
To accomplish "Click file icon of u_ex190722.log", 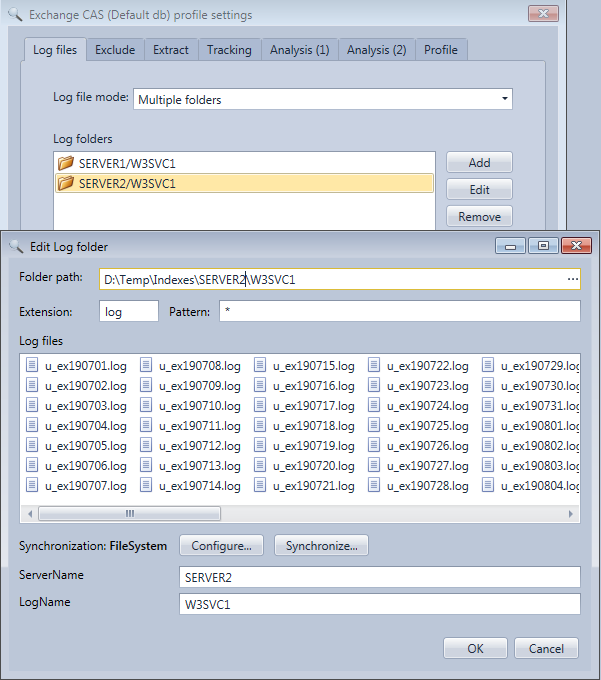I will click(374, 365).
